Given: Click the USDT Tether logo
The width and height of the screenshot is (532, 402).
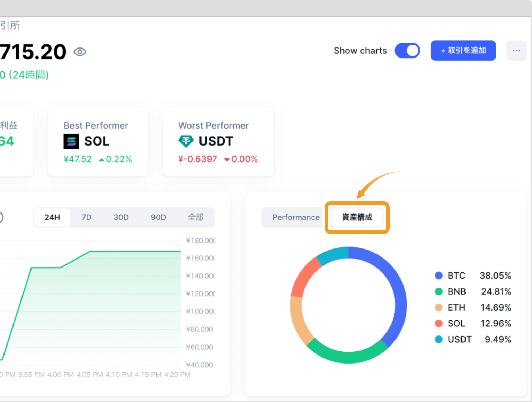Looking at the screenshot, I should (x=186, y=141).
